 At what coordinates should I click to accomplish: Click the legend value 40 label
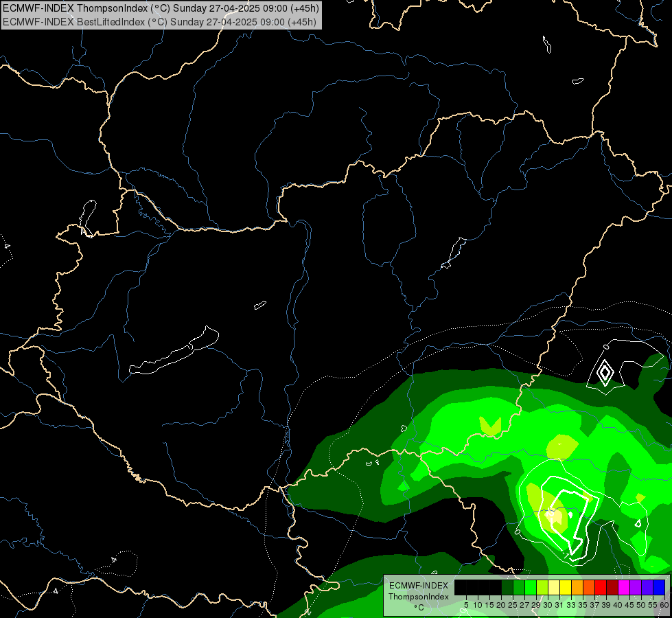pos(618,605)
